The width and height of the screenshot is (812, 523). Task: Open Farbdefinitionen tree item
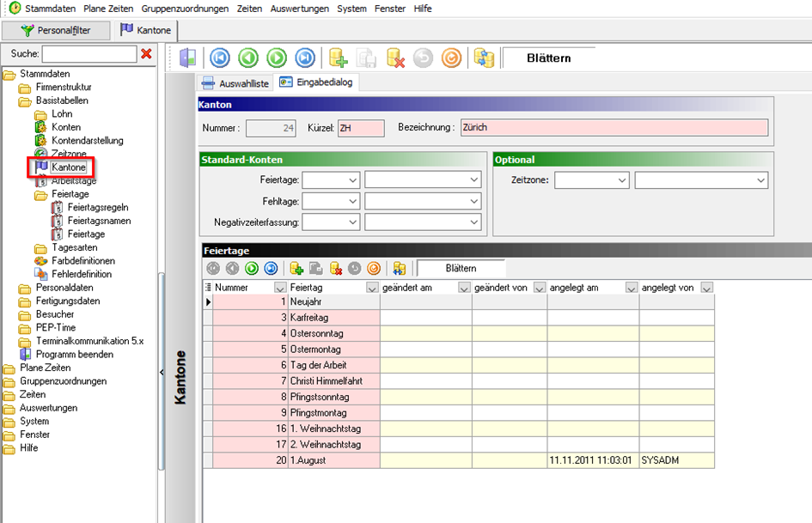[x=83, y=261]
